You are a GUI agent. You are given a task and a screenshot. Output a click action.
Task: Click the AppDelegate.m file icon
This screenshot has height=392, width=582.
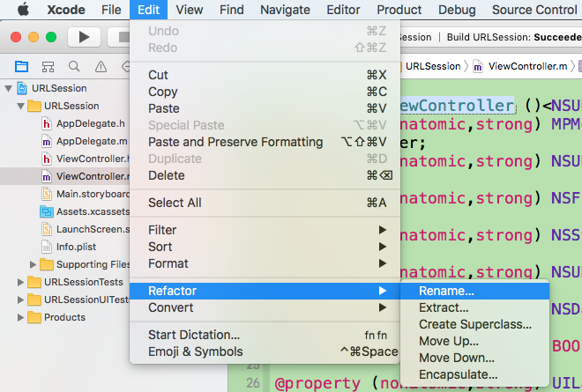pyautogui.click(x=47, y=141)
